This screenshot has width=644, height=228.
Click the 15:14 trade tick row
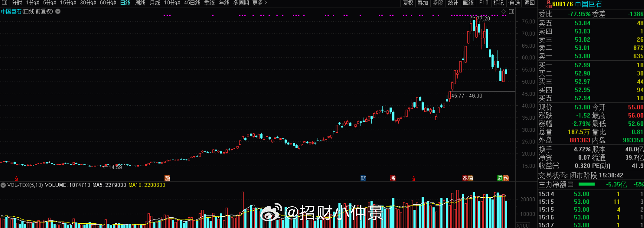[x=591, y=194]
